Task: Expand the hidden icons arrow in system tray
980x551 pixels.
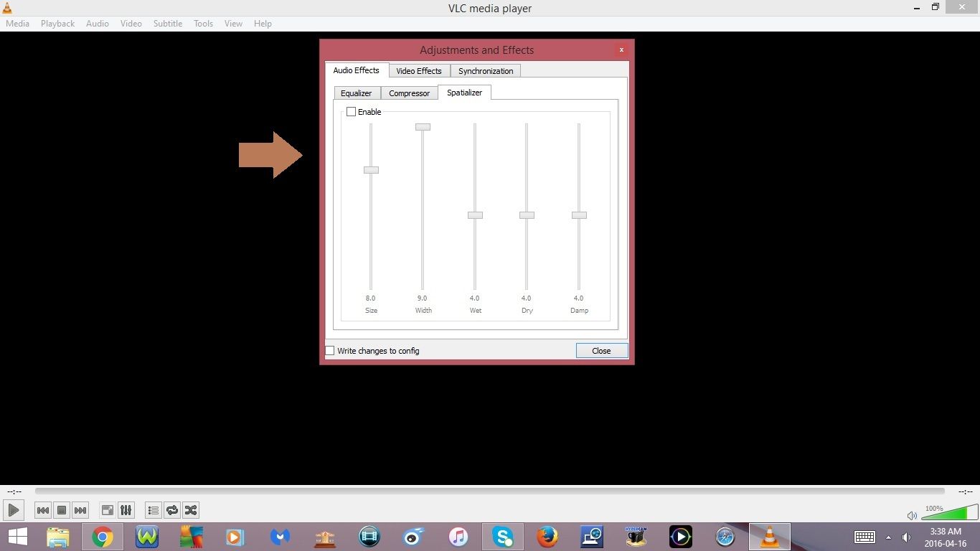Action: (887, 537)
